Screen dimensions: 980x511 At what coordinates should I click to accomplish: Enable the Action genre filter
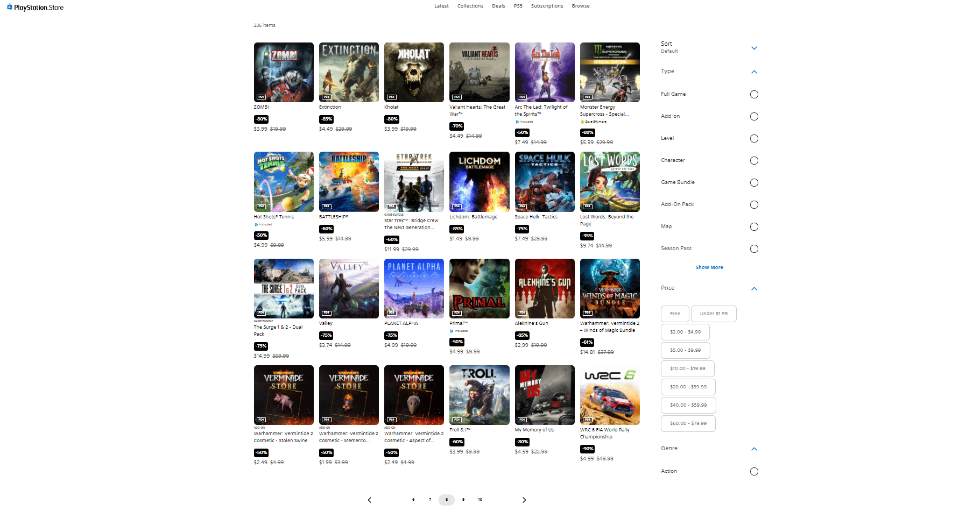pos(754,472)
